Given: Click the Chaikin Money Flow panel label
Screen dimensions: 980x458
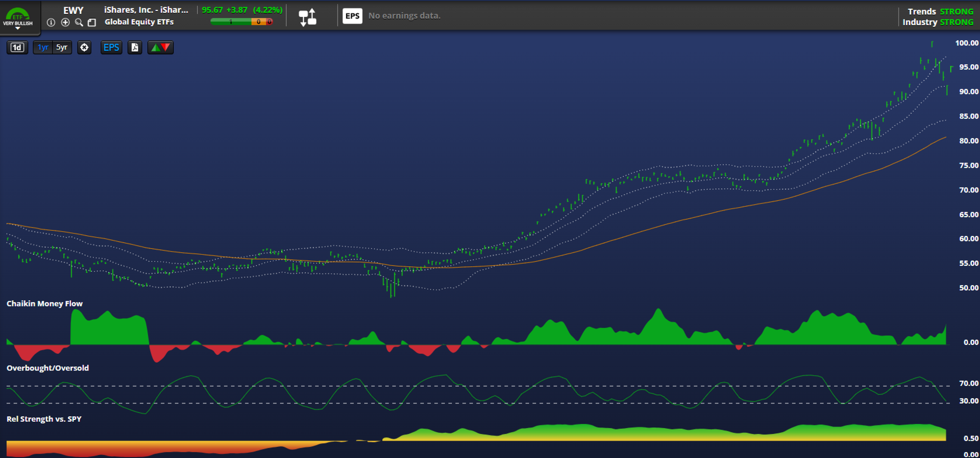Looking at the screenshot, I should click(44, 303).
